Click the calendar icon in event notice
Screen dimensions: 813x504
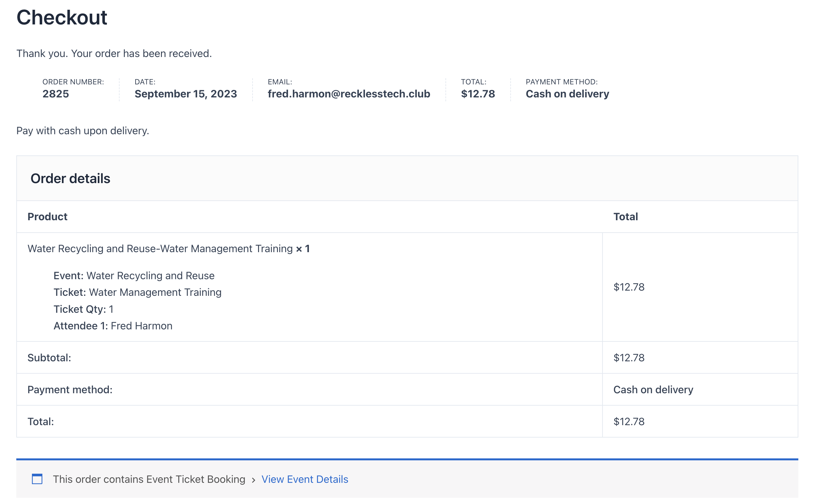[x=37, y=479]
